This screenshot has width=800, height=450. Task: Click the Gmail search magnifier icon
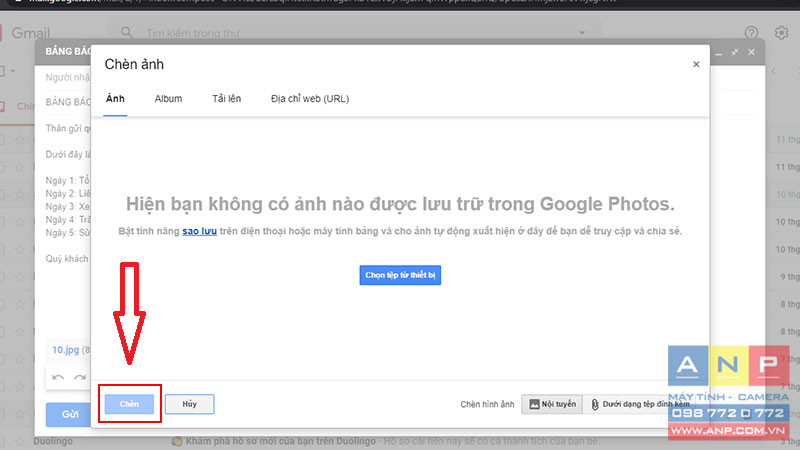[x=127, y=33]
